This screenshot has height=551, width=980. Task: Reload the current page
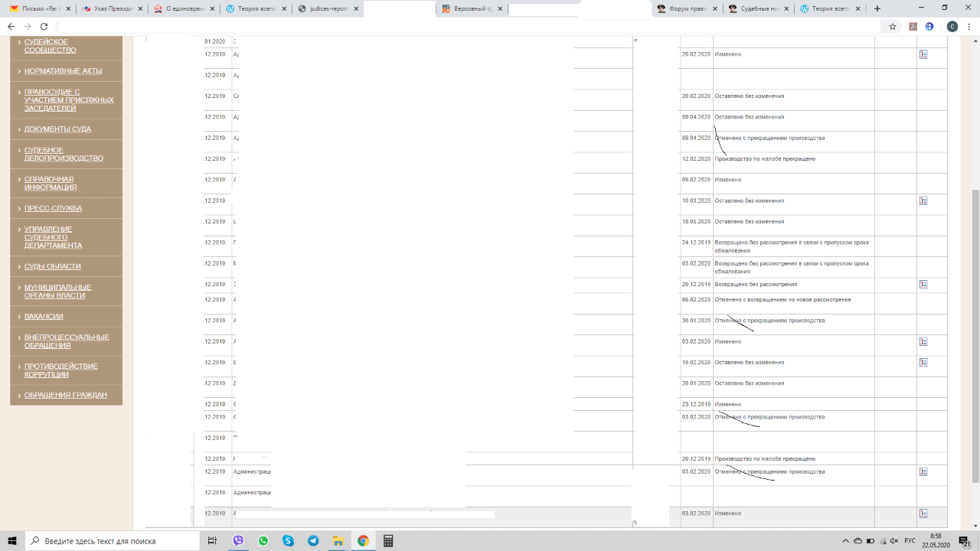click(44, 26)
